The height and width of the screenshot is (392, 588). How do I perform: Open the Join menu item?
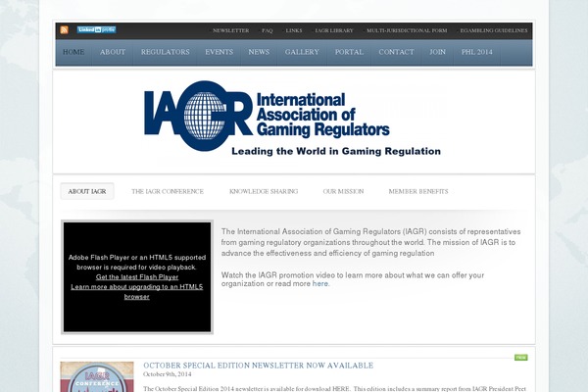point(438,52)
